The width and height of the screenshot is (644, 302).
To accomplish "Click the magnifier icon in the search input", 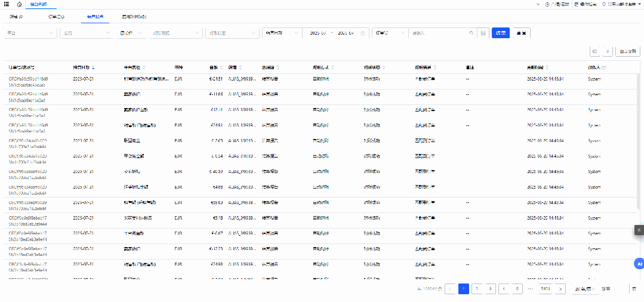I will tap(471, 33).
